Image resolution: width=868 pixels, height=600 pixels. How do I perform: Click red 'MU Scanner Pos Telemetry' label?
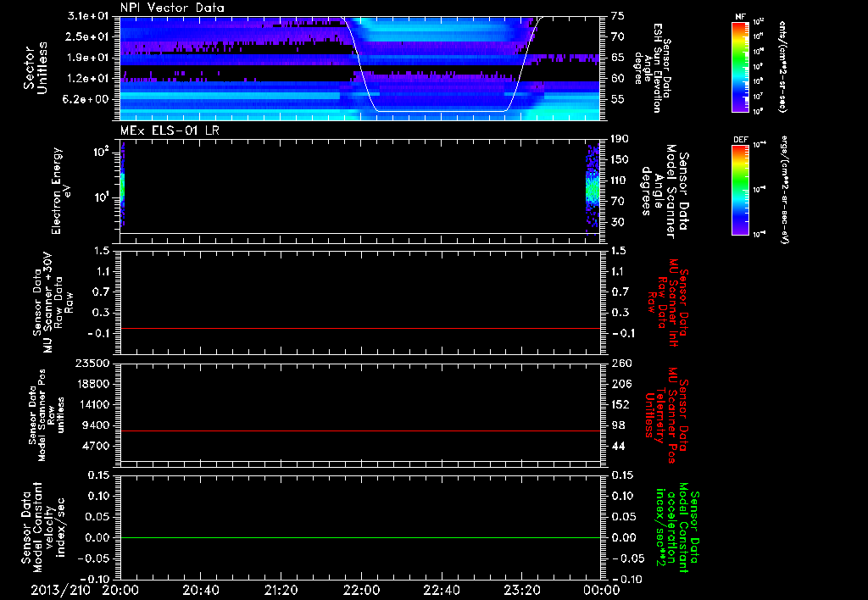click(666, 415)
